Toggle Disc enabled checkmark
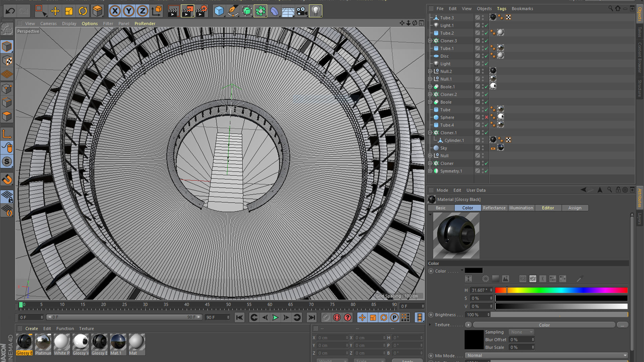Screen dimensions: 644x362 click(x=486, y=56)
